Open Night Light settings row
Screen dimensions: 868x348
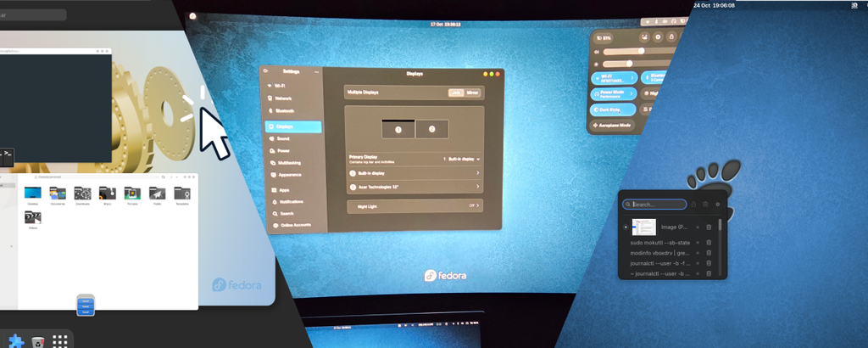pyautogui.click(x=415, y=206)
